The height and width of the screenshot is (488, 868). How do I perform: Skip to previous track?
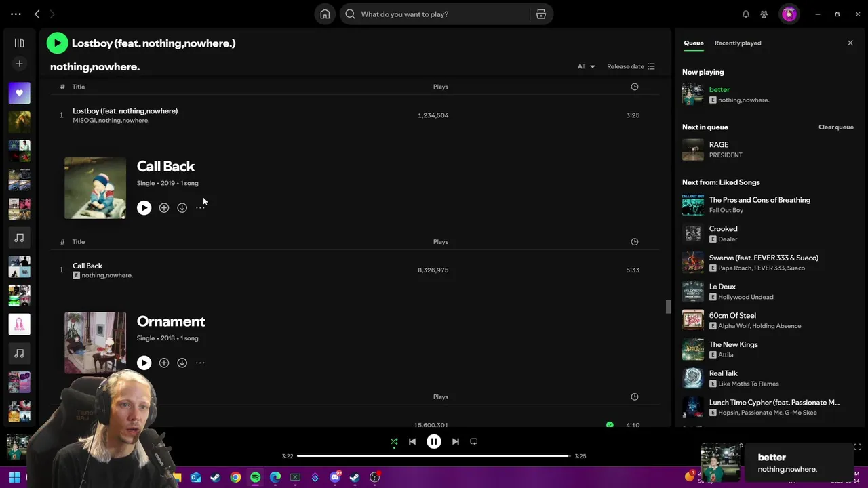point(412,442)
